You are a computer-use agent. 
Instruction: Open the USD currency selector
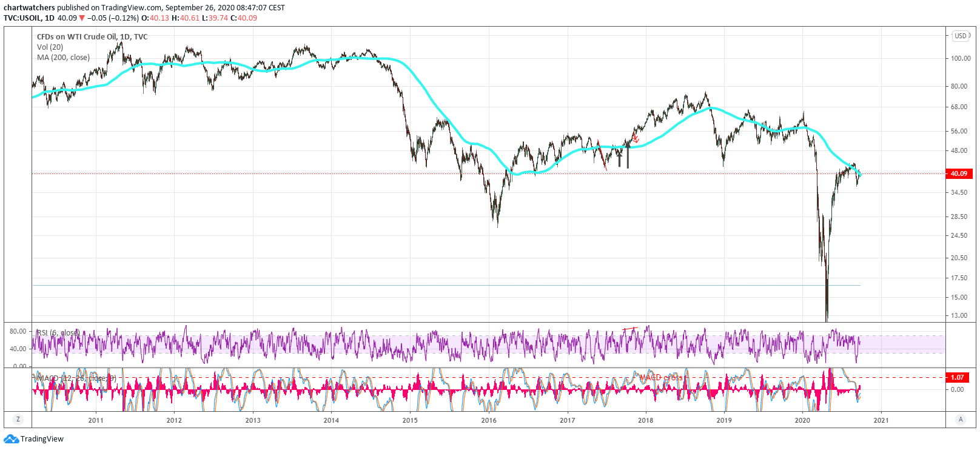pos(961,36)
